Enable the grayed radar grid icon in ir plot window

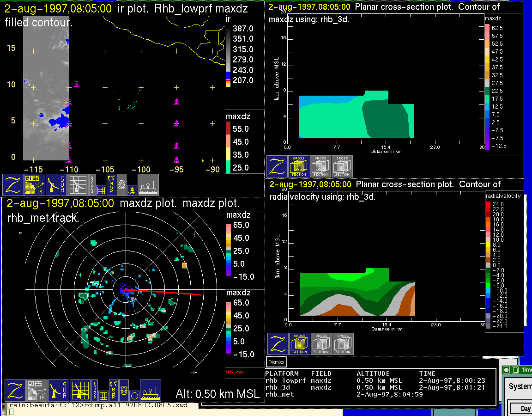(78, 185)
